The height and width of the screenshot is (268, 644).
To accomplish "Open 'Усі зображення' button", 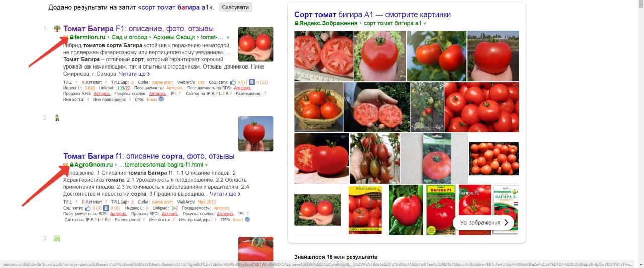I will pos(484,222).
